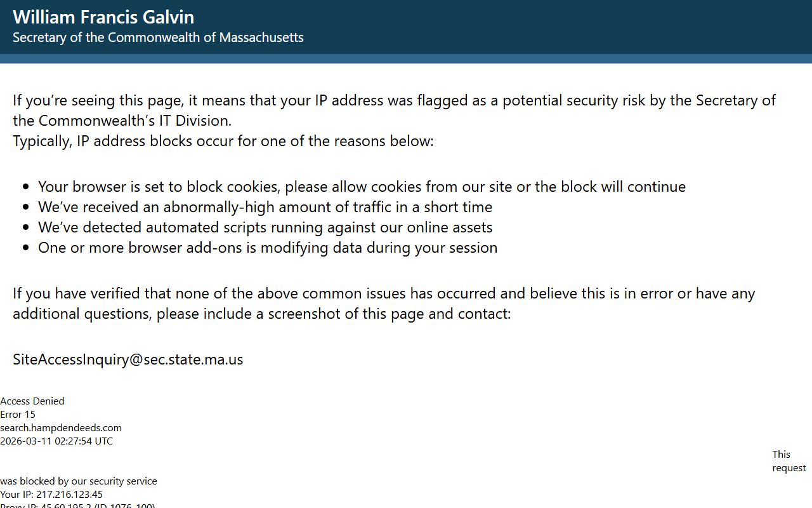
Task: Click the SiteAccessInquiry email address
Action: 128,359
